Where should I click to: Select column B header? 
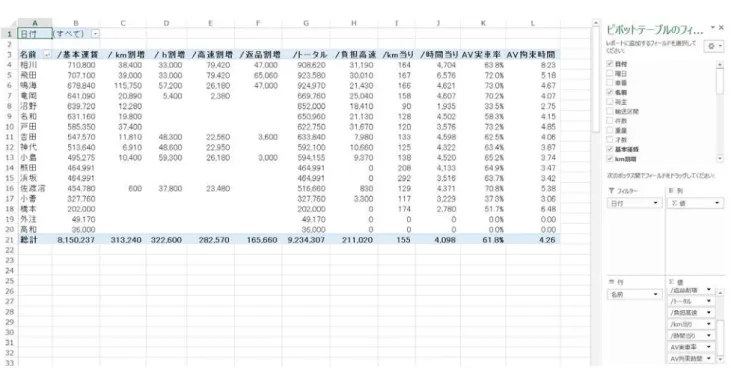(76, 23)
